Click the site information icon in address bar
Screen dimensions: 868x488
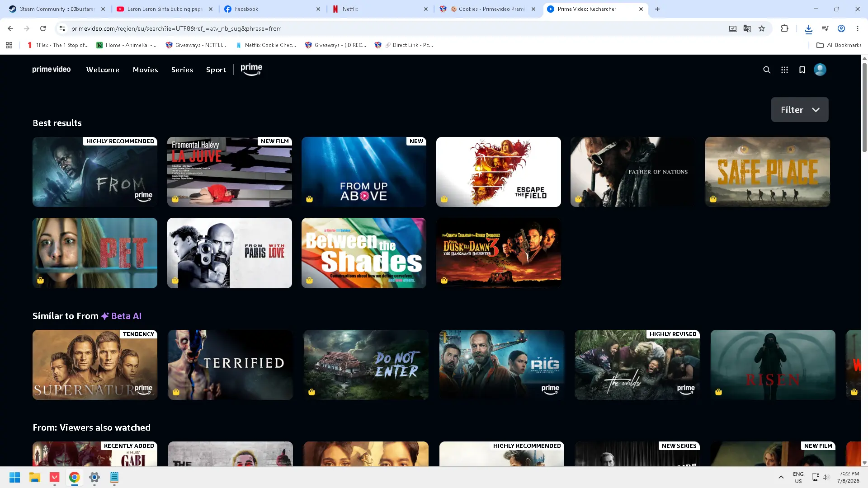[x=62, y=28]
